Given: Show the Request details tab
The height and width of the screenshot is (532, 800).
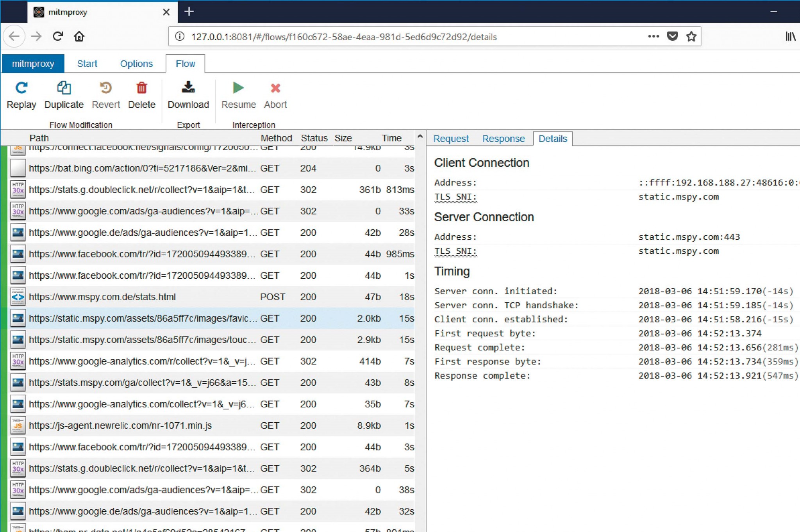Looking at the screenshot, I should tap(451, 139).
